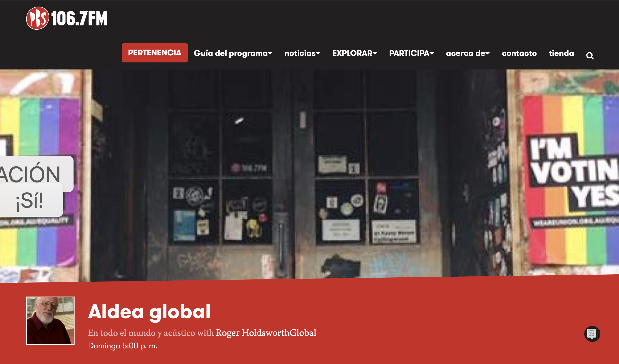Click the Grado Fahrenheit floating widget icon

(592, 334)
